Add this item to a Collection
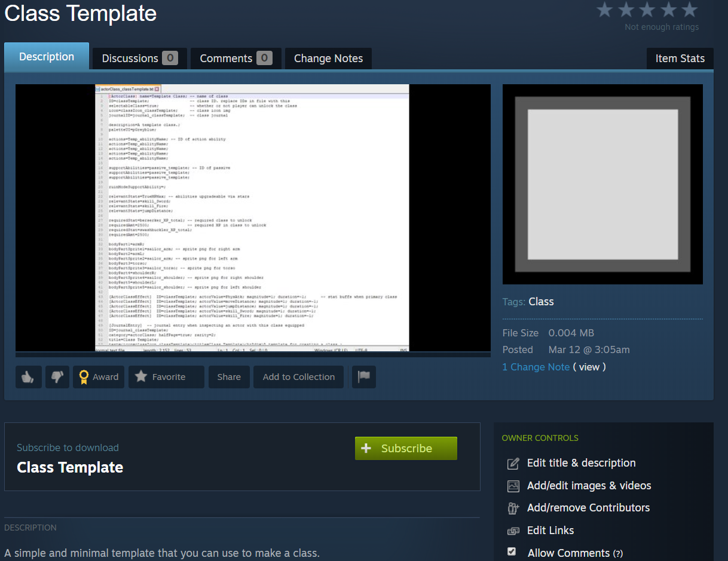 [x=298, y=377]
